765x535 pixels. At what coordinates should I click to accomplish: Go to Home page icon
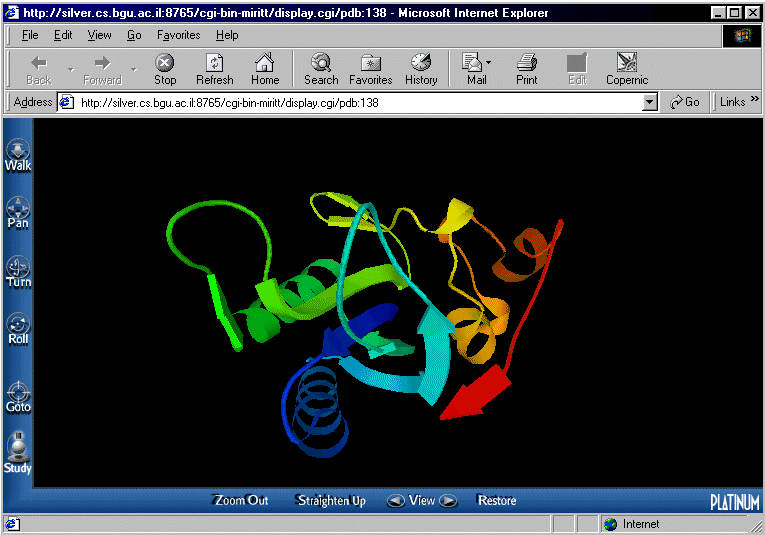coord(265,69)
